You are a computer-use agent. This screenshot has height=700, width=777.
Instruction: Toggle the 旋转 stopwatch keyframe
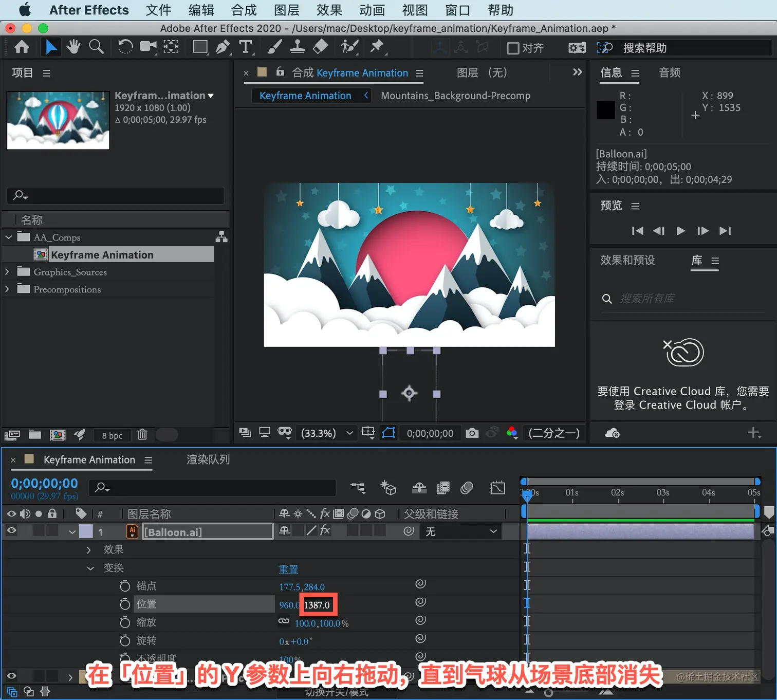click(x=125, y=640)
